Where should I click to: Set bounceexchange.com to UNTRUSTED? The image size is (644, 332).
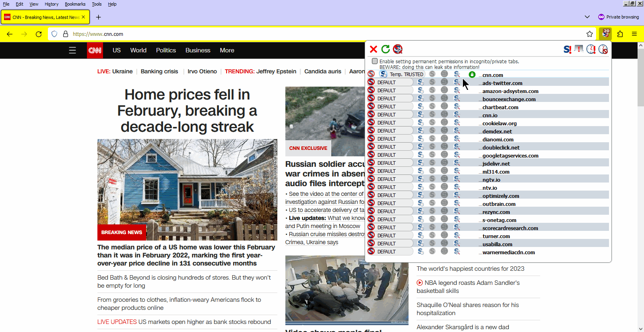(444, 98)
